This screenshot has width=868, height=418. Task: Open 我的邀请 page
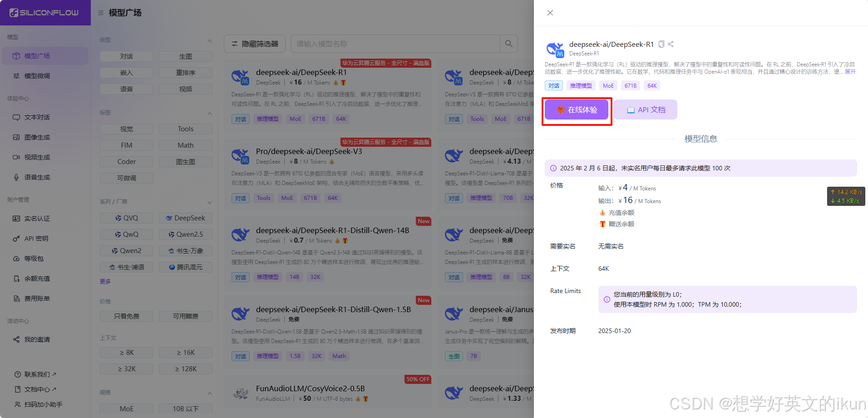click(x=45, y=339)
